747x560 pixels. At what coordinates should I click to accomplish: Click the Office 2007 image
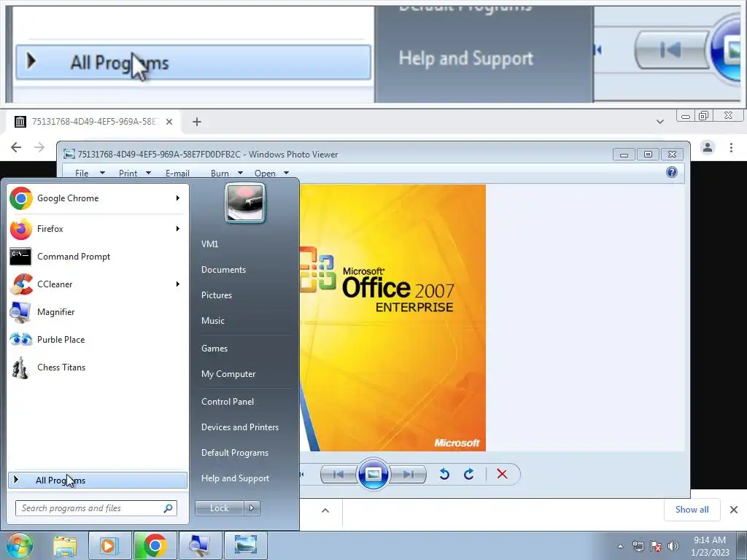click(x=392, y=318)
